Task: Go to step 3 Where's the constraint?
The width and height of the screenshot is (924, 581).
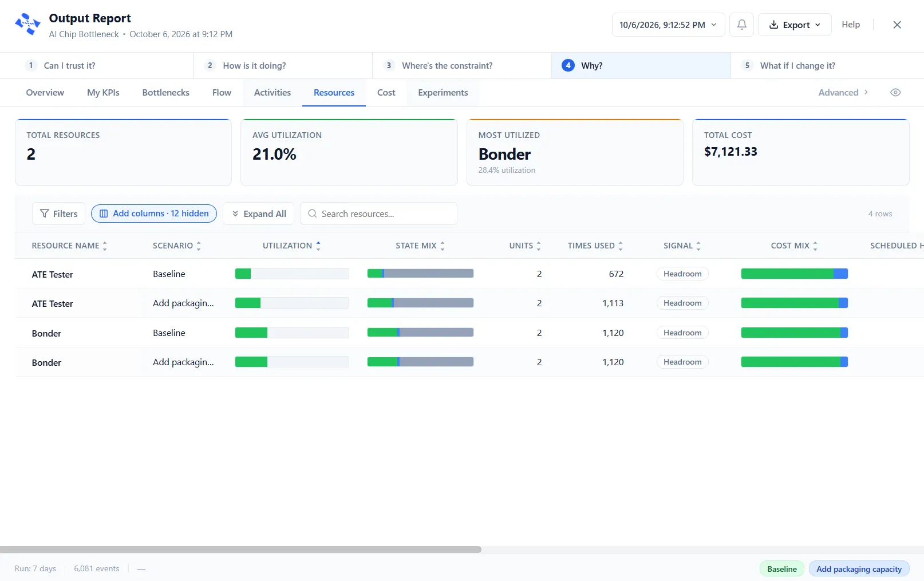Action: coord(462,66)
